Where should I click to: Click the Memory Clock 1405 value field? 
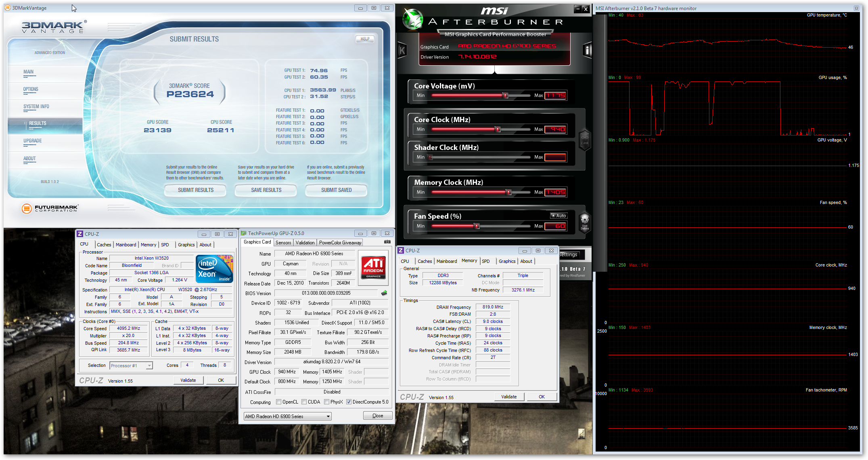tap(555, 192)
